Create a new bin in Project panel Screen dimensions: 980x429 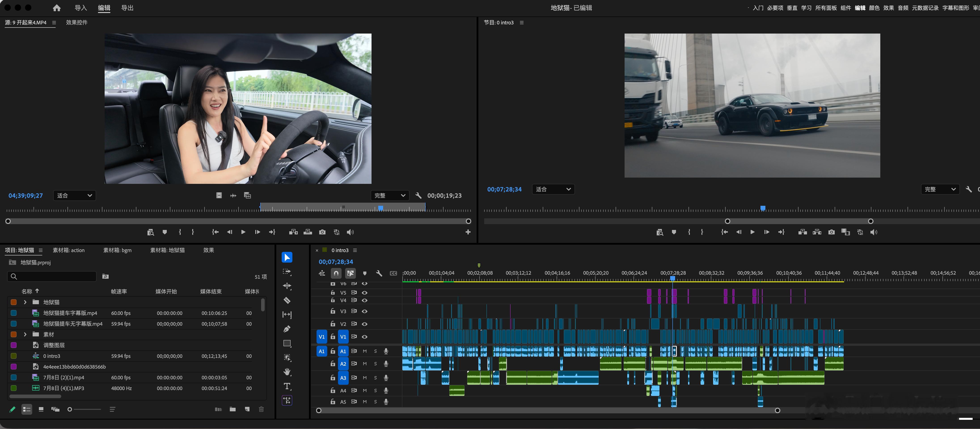point(232,409)
